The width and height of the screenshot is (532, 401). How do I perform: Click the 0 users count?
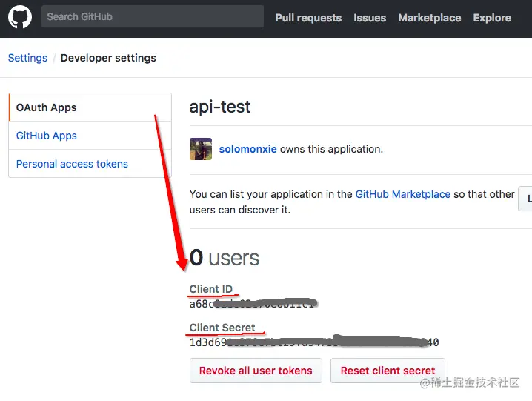[x=225, y=258]
